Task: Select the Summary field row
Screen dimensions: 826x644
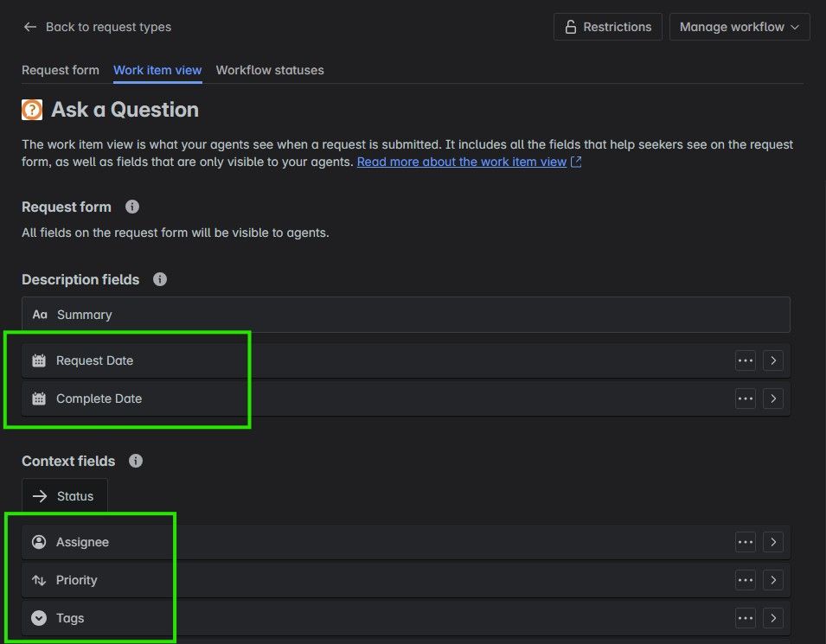Action: click(x=406, y=315)
